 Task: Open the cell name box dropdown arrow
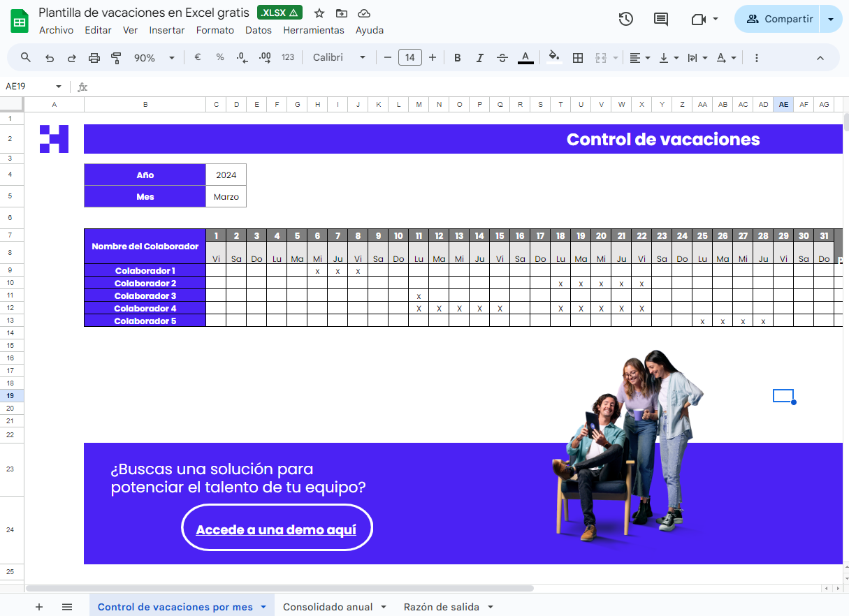[x=59, y=87]
